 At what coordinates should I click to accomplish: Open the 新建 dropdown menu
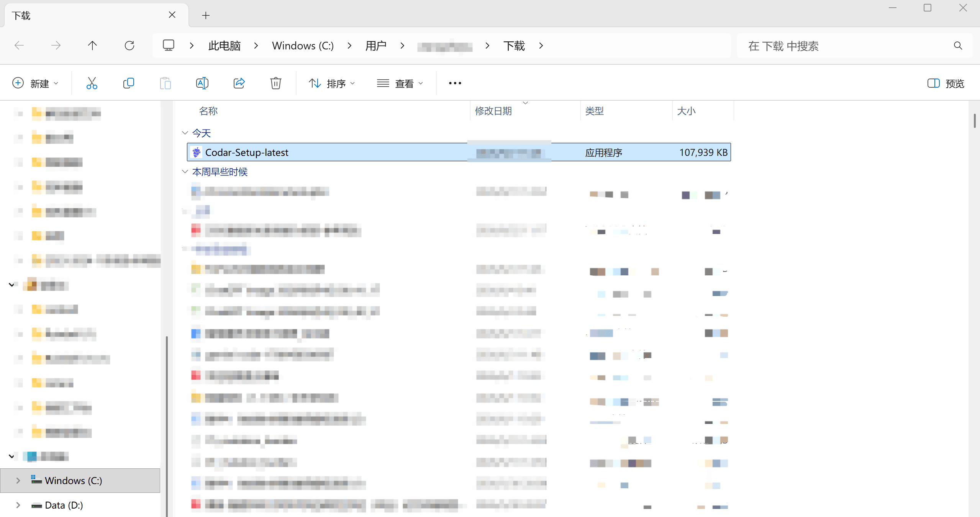pos(35,83)
